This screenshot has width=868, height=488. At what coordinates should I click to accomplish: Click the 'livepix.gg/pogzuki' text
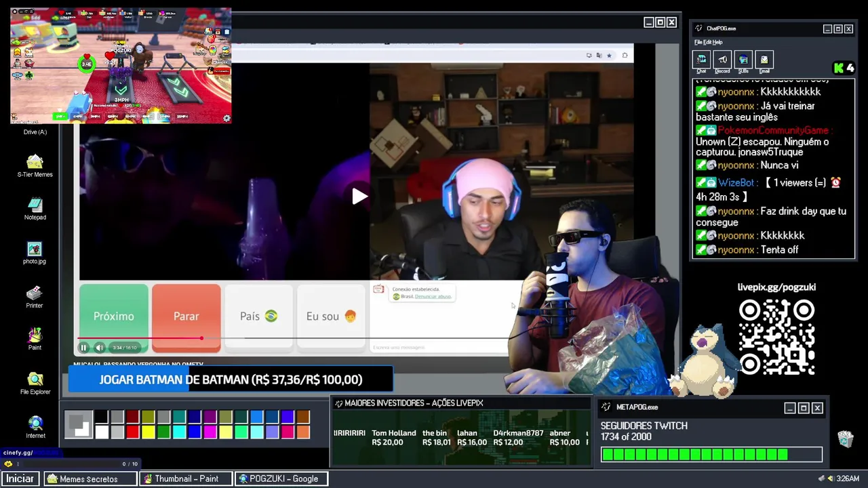[776, 287]
